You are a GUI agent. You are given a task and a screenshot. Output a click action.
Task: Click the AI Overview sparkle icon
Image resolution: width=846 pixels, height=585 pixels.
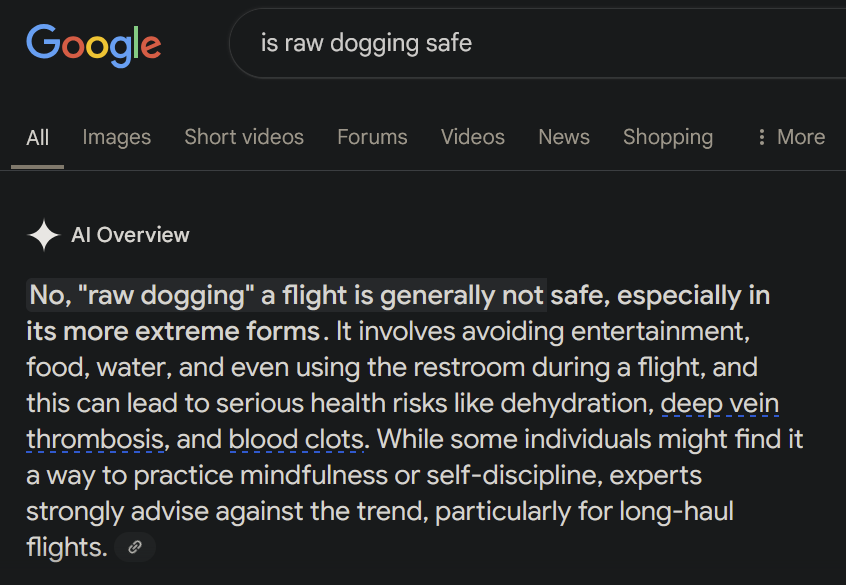pyautogui.click(x=44, y=235)
